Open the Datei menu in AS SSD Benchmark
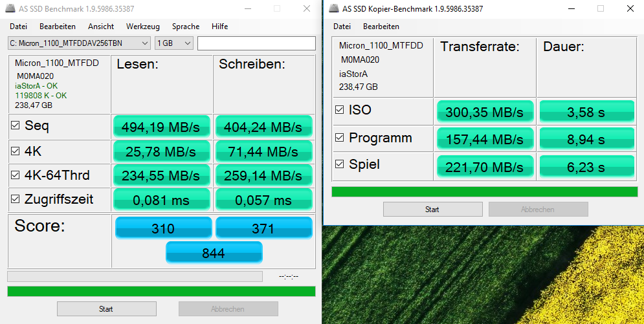644x324 pixels. click(18, 27)
